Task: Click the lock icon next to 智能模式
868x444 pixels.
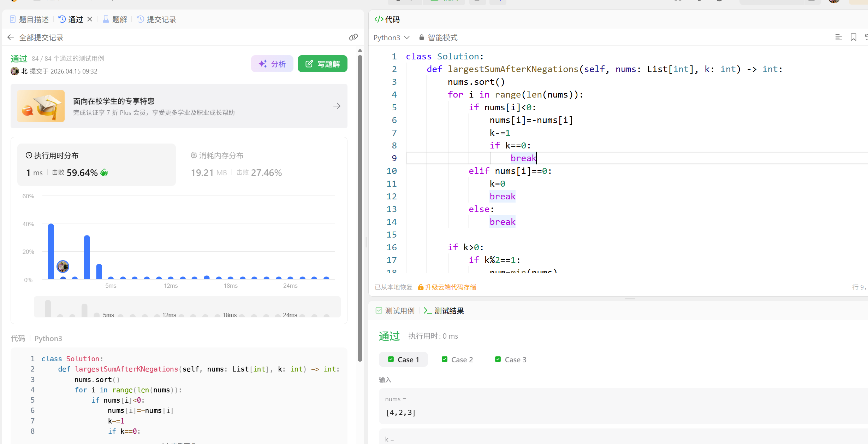Action: 421,37
